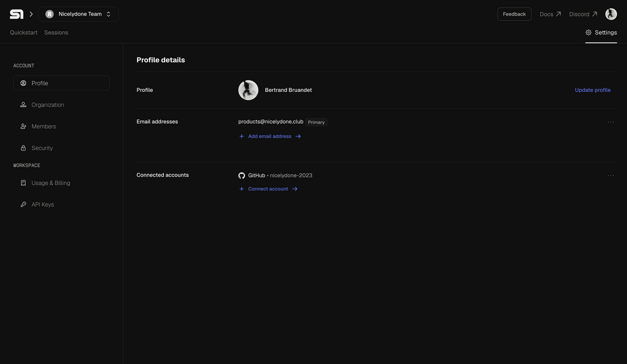Viewport: 627px width, 364px height.
Task: Switch to the Sessions tab
Action: pyautogui.click(x=56, y=33)
